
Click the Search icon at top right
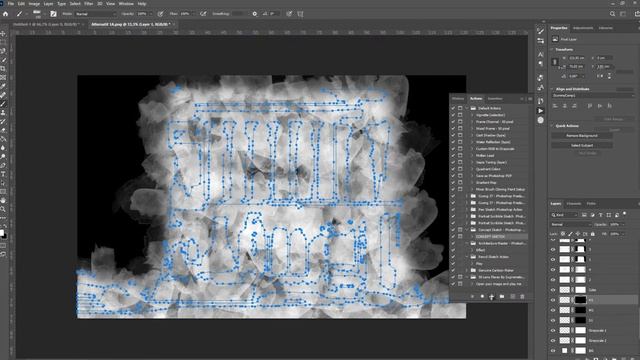tap(613, 14)
